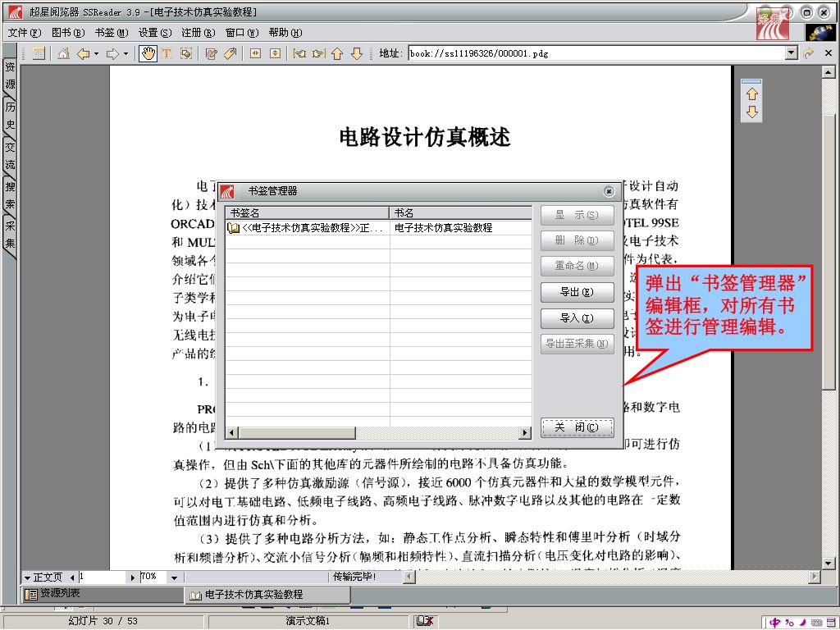The height and width of the screenshot is (630, 840).
Task: Go to previous page pointing-hand icon
Action: (x=299, y=53)
